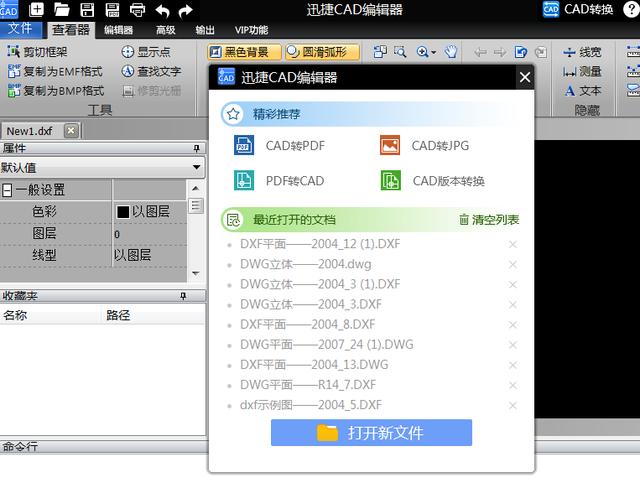Click the Print icon
Viewport: 640px width, 488px height.
(137, 10)
